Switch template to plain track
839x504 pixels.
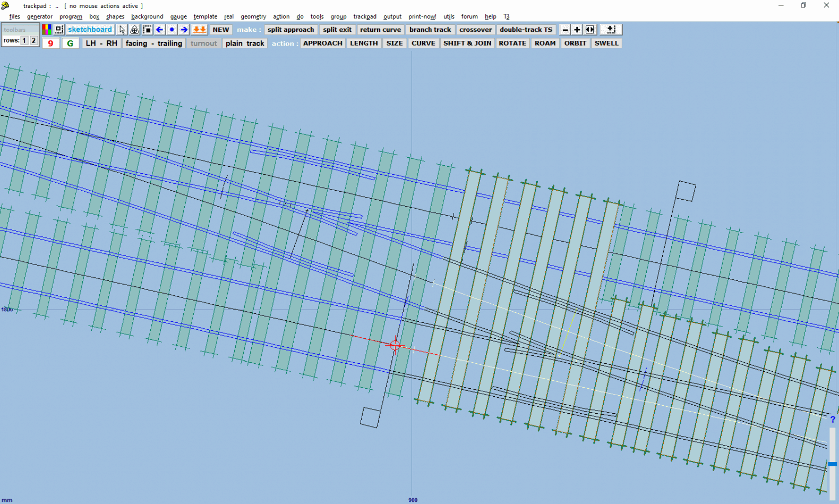(x=245, y=44)
